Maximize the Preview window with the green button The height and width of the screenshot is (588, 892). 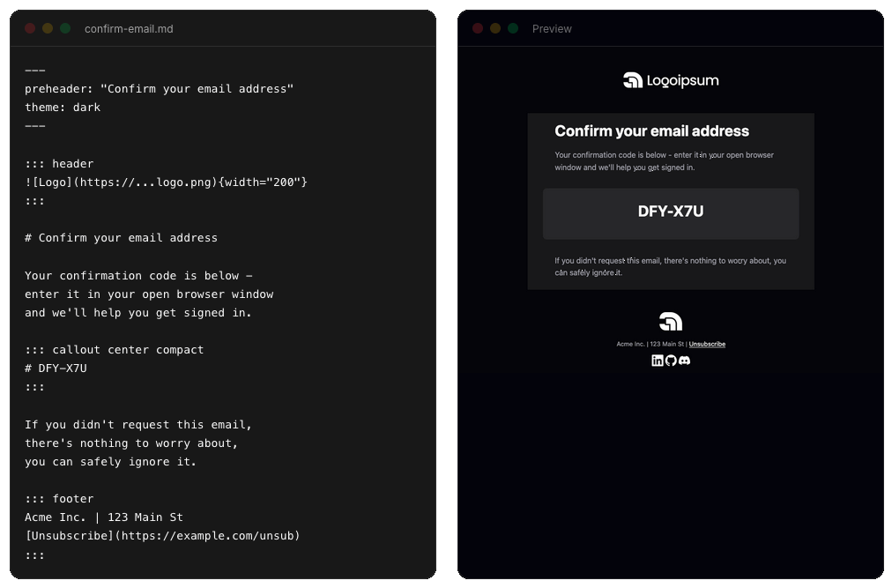[513, 28]
